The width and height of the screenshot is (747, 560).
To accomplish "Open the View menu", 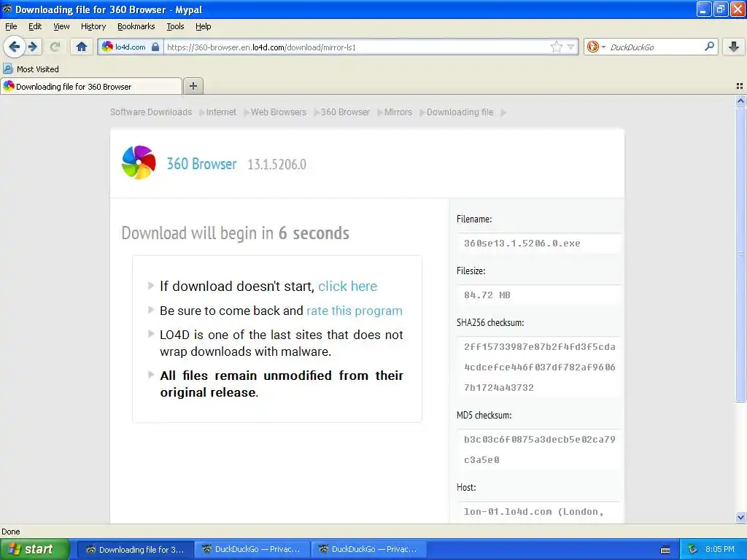I will point(61,26).
